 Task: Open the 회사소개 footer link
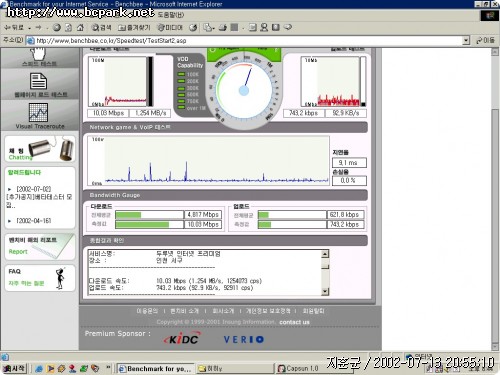tap(223, 311)
